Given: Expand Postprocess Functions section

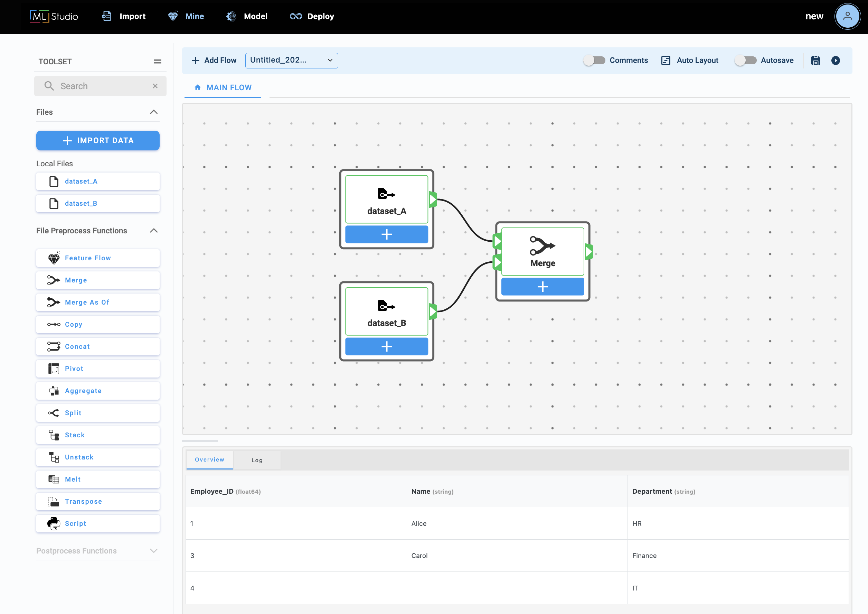Looking at the screenshot, I should 153,551.
